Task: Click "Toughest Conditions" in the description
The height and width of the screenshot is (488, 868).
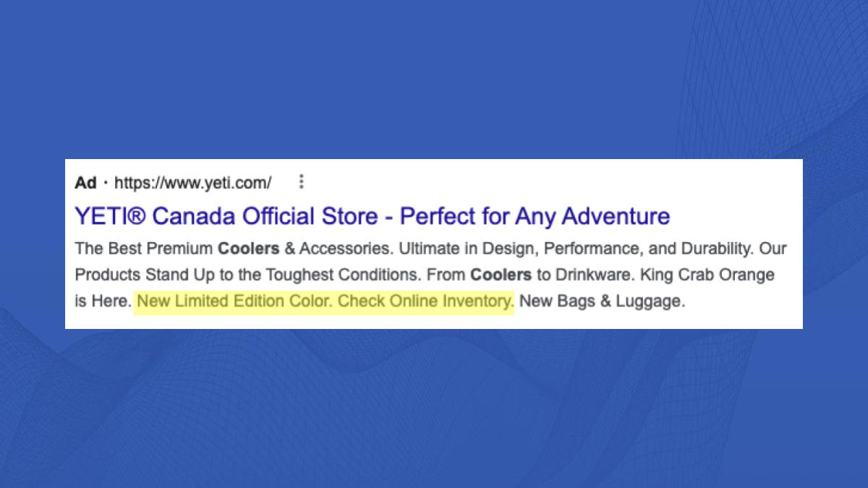Action: [x=341, y=275]
